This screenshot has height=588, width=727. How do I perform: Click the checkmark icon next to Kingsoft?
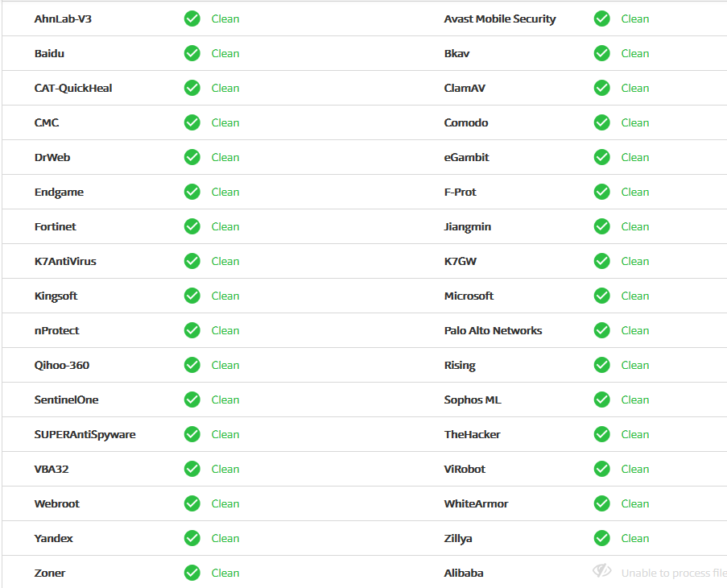tap(192, 296)
